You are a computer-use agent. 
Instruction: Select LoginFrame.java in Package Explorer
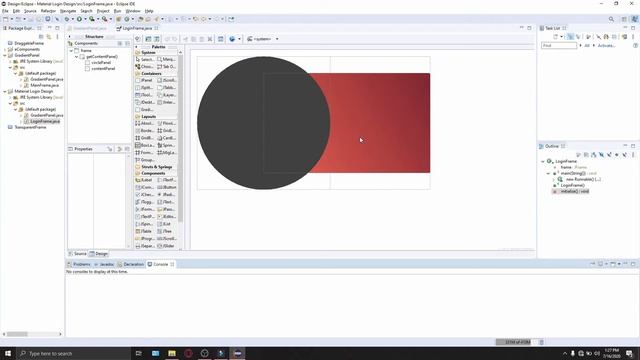(x=44, y=121)
